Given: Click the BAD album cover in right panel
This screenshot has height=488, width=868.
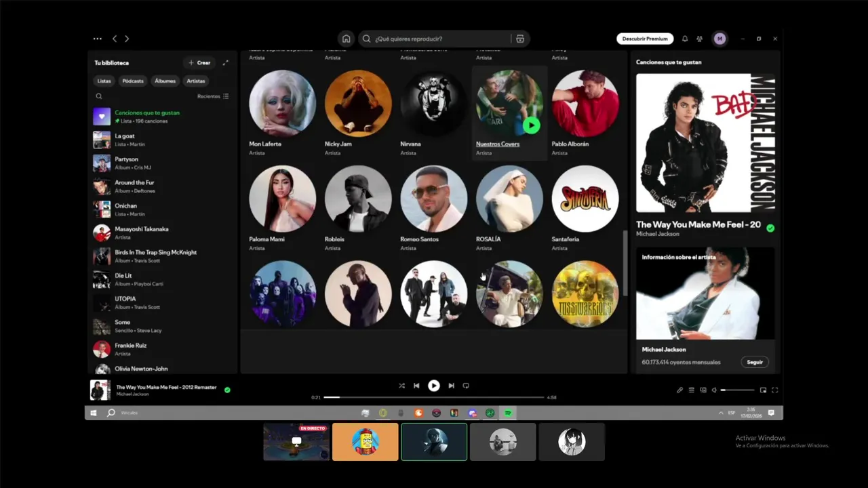Looking at the screenshot, I should (x=705, y=143).
